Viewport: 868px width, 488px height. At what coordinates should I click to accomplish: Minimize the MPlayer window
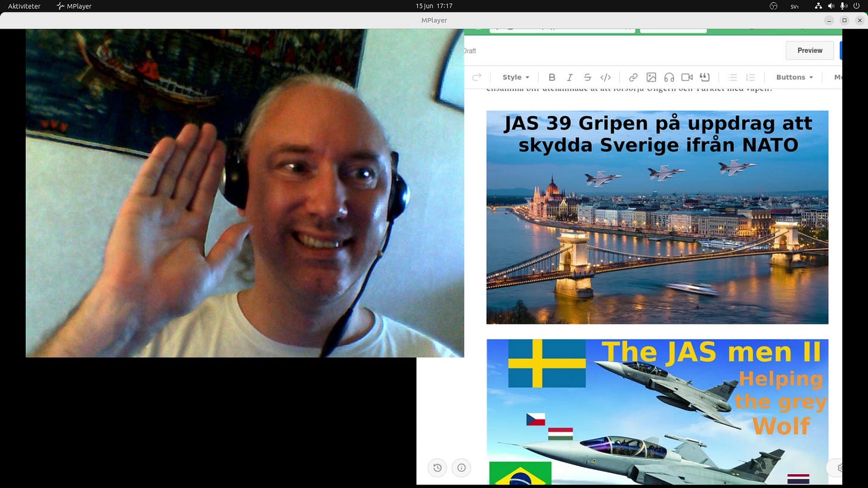click(x=829, y=20)
